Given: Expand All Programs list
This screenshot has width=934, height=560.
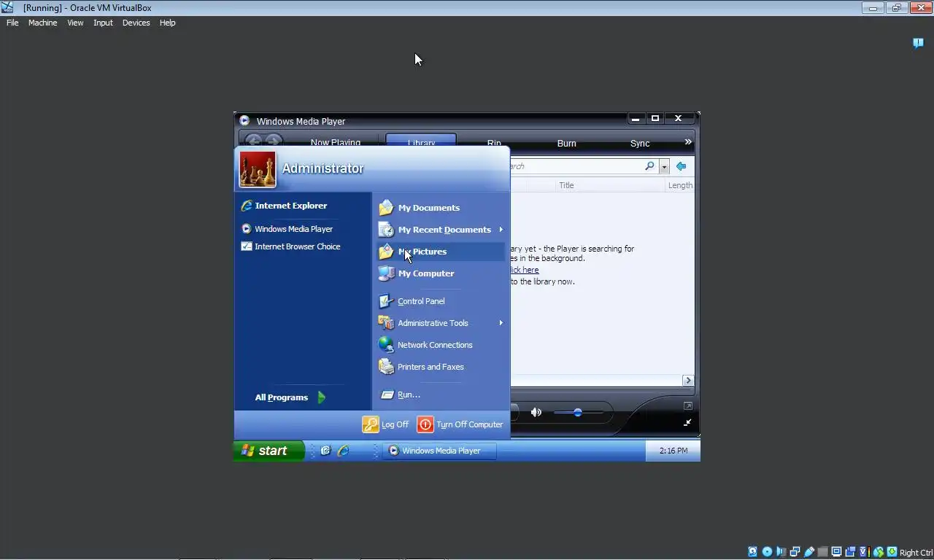Looking at the screenshot, I should (290, 397).
